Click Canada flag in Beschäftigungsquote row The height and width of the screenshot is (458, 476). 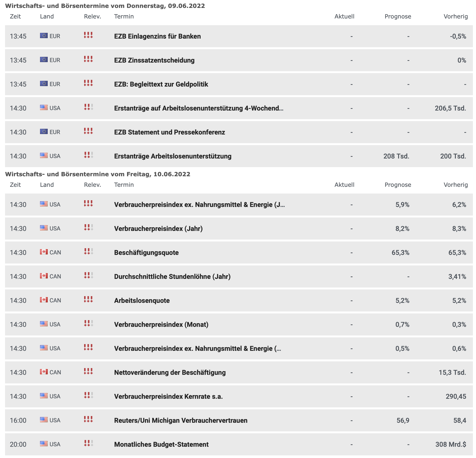(x=44, y=252)
